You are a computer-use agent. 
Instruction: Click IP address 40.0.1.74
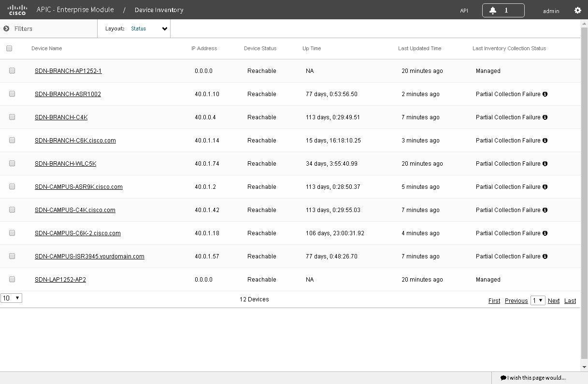click(x=207, y=164)
